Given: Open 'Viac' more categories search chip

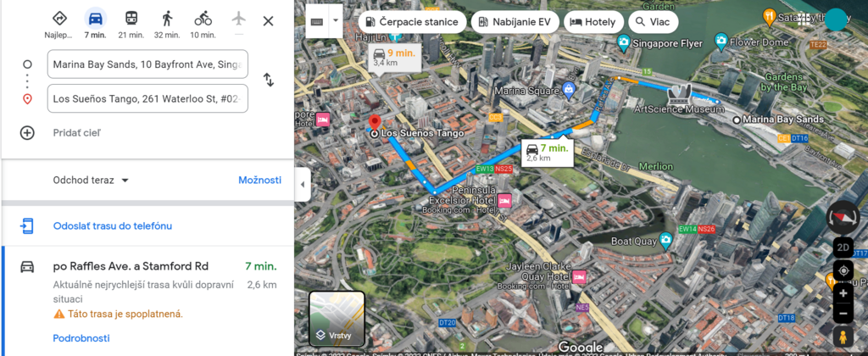Looking at the screenshot, I should 658,21.
